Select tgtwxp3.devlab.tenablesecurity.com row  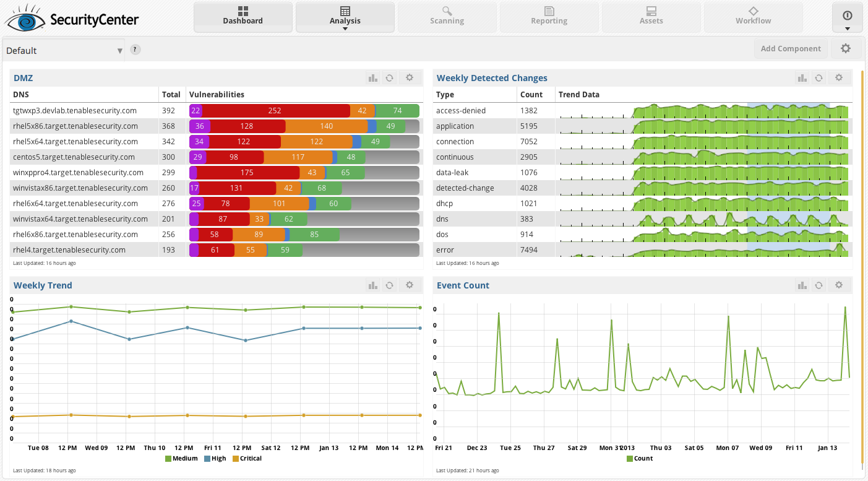pyautogui.click(x=216, y=111)
